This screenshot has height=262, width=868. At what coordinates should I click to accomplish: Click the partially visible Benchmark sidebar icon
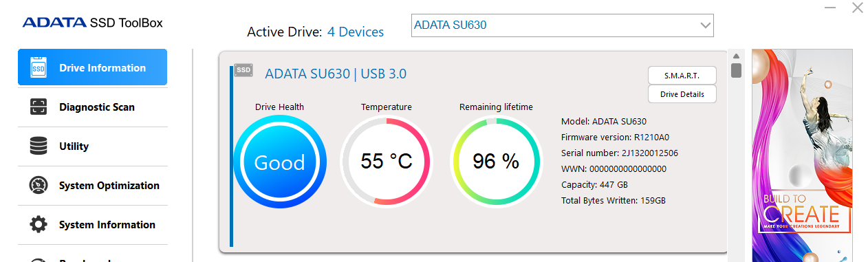coord(39,260)
